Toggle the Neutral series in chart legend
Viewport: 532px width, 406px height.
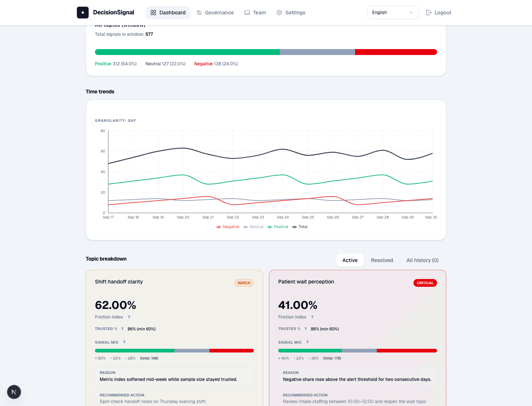click(x=253, y=227)
